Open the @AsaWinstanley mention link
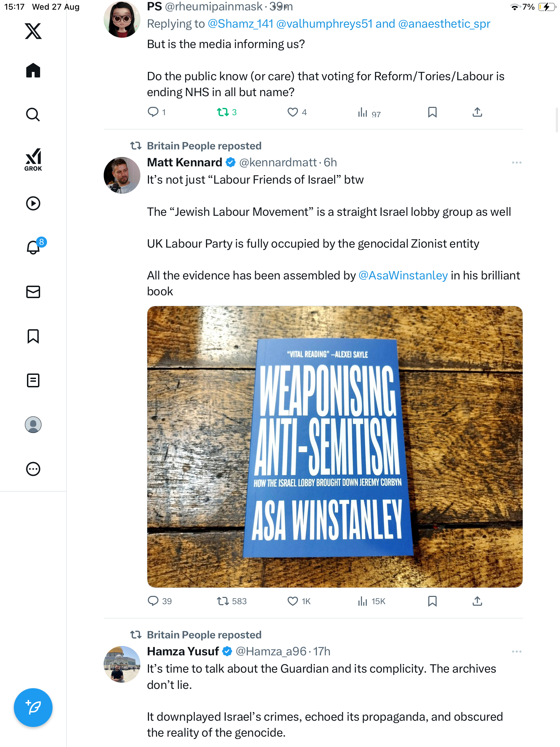This screenshot has width=560, height=747. (403, 276)
